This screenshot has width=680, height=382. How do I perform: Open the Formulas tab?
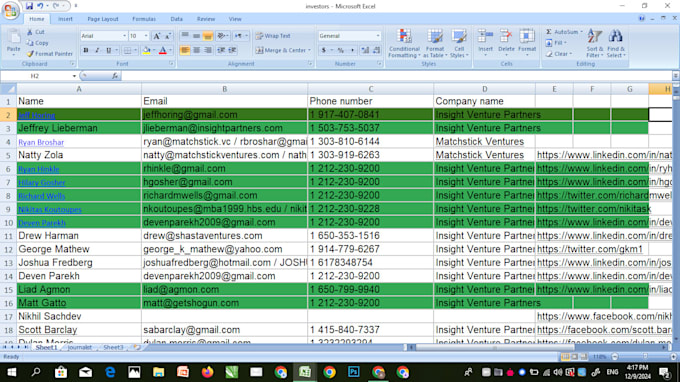tap(144, 19)
